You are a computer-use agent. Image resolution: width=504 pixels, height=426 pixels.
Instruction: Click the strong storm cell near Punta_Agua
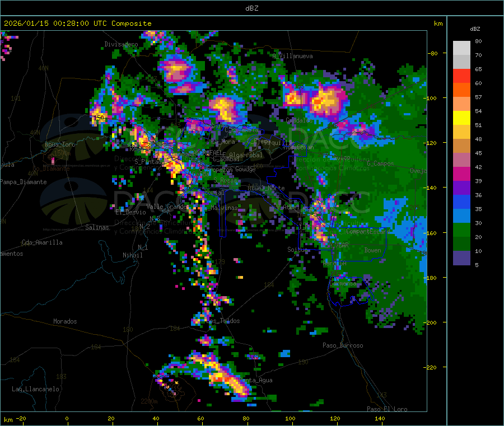pyautogui.click(x=228, y=378)
